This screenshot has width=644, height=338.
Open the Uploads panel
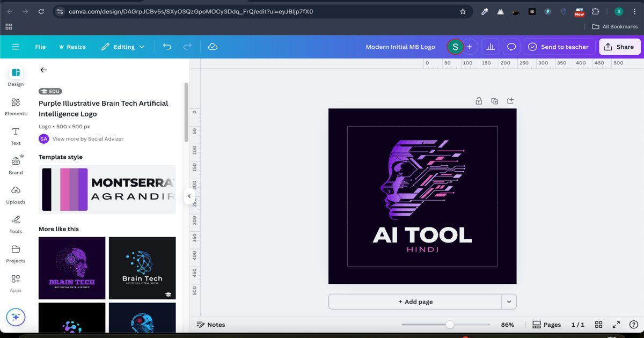[x=16, y=195]
